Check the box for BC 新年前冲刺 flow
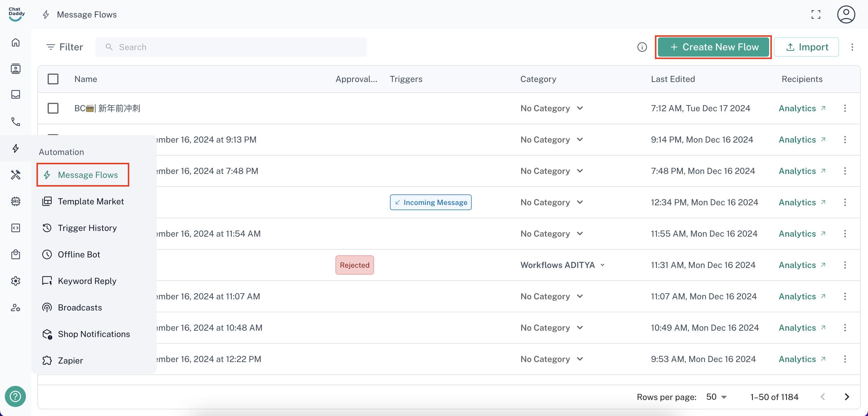This screenshot has width=868, height=416. [x=53, y=108]
